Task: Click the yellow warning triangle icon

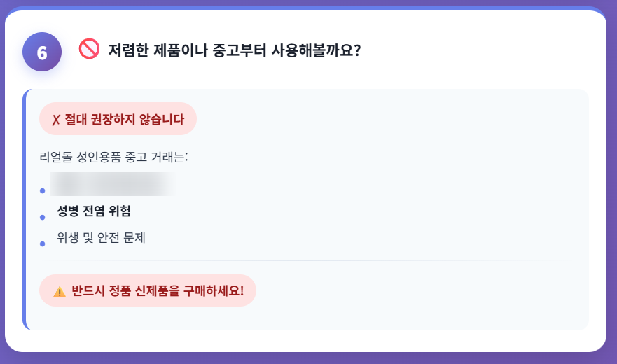Action: [x=60, y=291]
